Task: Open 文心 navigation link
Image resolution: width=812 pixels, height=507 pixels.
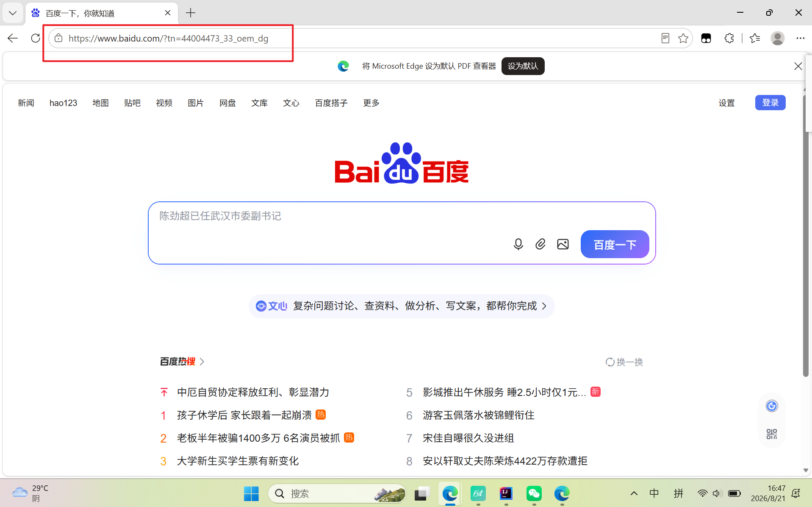Action: tap(291, 103)
